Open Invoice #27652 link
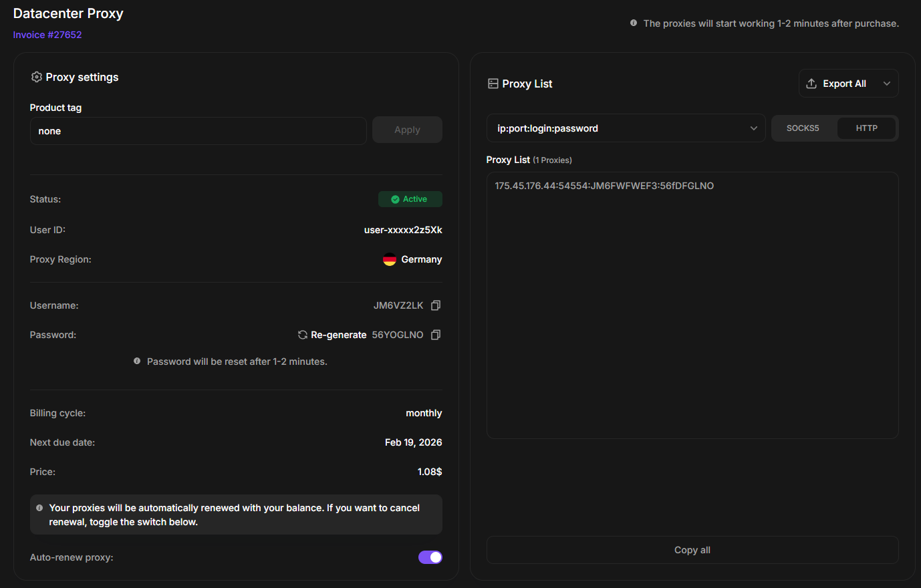The image size is (921, 588). [x=47, y=35]
